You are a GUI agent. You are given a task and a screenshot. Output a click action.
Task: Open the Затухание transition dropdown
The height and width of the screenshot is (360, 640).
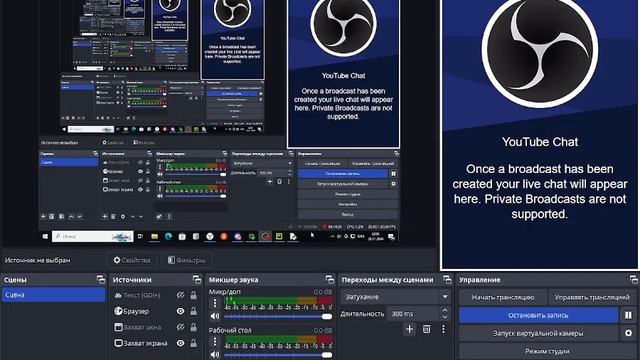pyautogui.click(x=396, y=297)
